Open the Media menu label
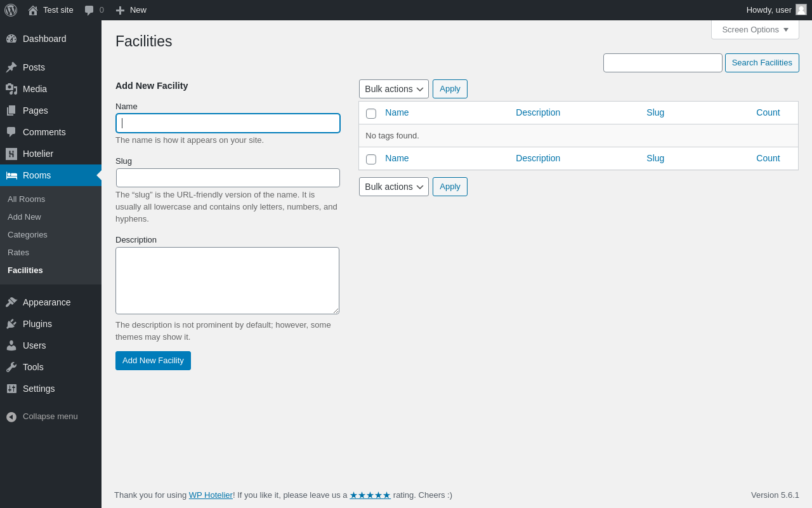 coord(35,89)
